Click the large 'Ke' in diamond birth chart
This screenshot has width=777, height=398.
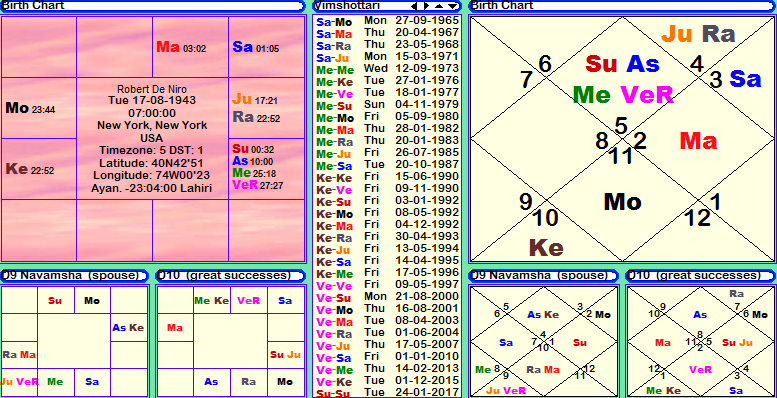546,247
